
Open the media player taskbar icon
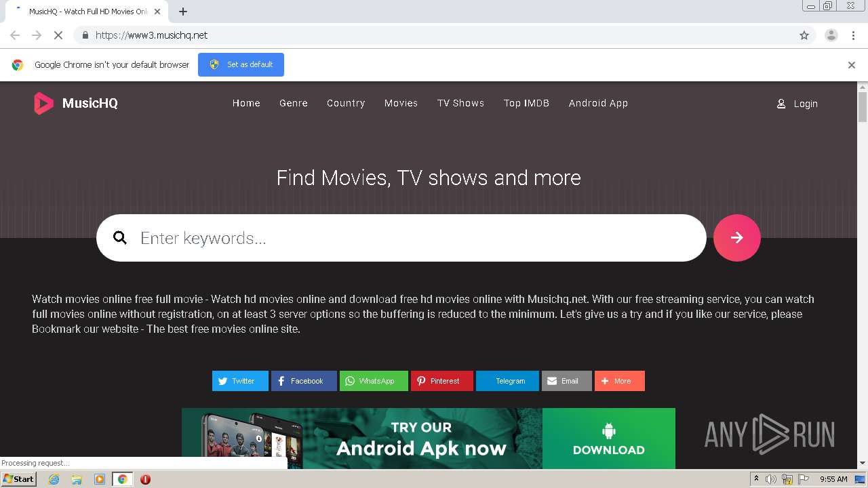coord(100,479)
